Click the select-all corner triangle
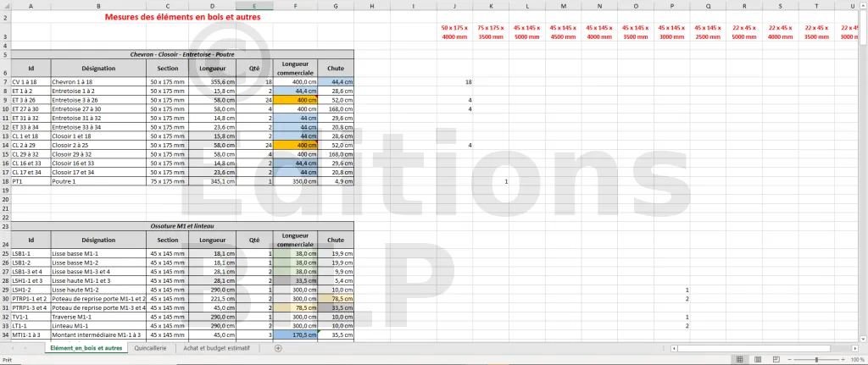The height and width of the screenshot is (365, 868). (6, 7)
